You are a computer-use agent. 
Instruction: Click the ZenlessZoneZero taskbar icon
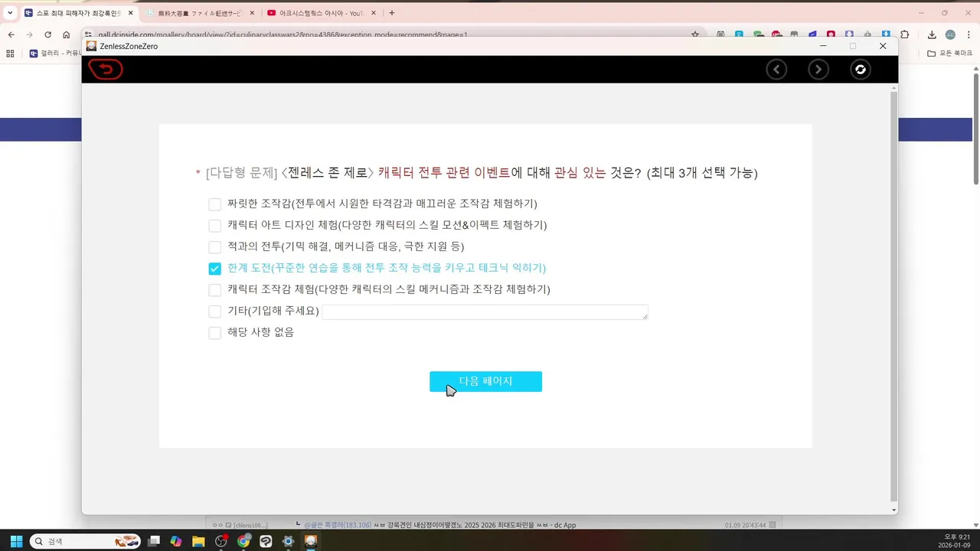tap(311, 541)
